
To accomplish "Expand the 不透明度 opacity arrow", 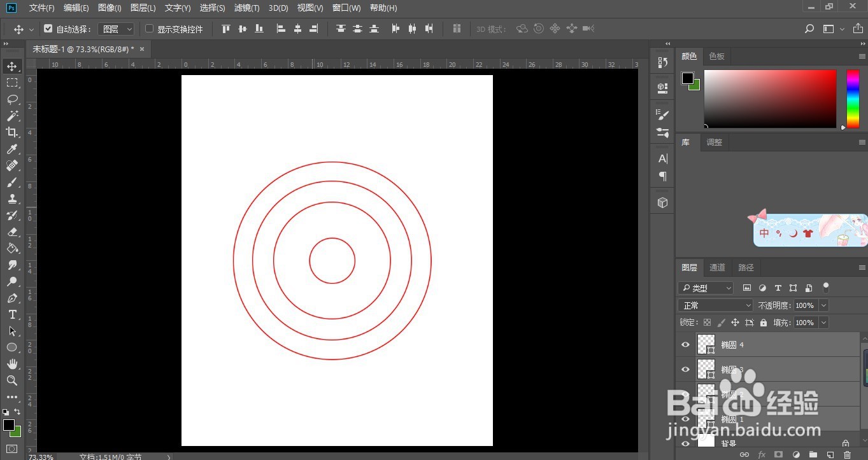I will [824, 305].
